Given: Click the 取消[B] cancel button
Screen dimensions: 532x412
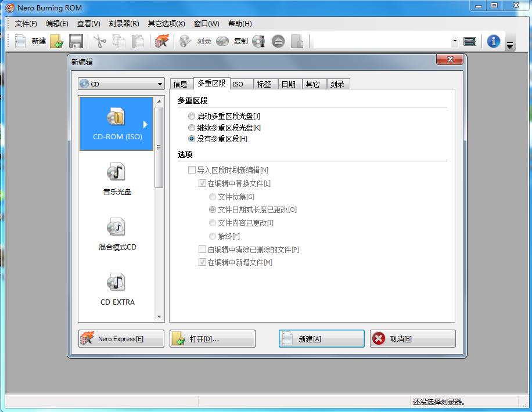Looking at the screenshot, I should coord(412,339).
